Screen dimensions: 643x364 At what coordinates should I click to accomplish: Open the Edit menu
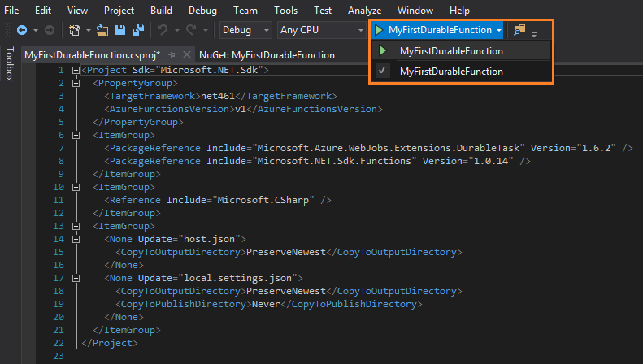click(x=43, y=11)
